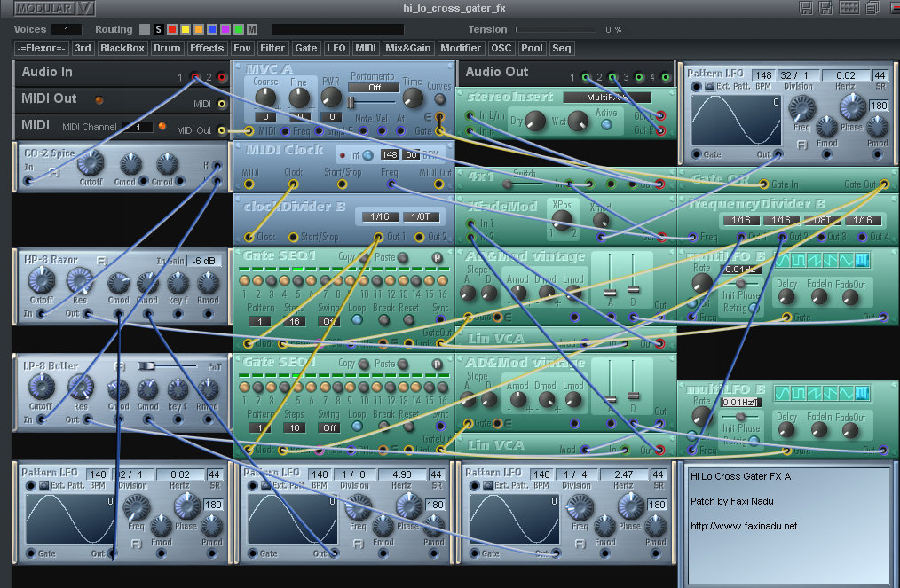Click the LP-8 Butler Out jack
The image size is (900, 588).
[87, 419]
